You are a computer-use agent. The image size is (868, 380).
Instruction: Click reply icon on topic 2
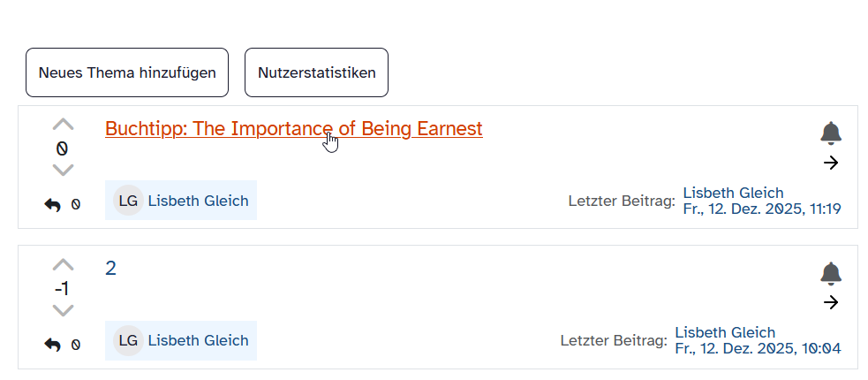[x=53, y=345]
